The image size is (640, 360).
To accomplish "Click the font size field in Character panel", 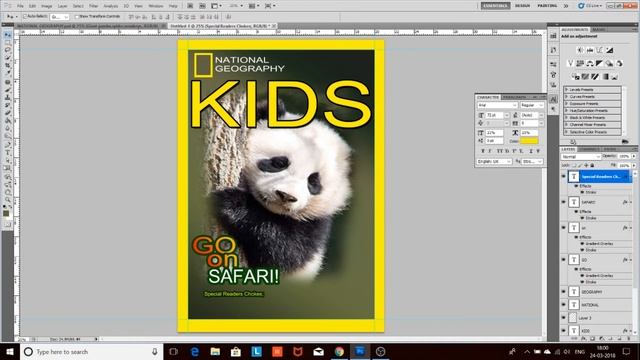I will coord(495,115).
